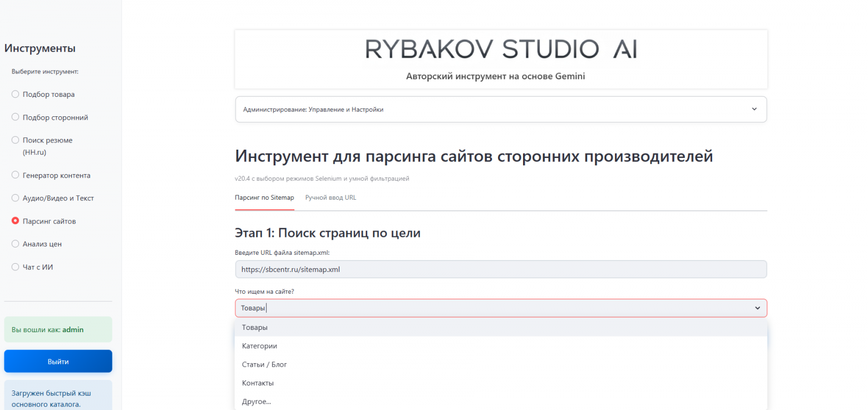
Task: Select the Аудио/Видео и Текст option
Action: 16,198
